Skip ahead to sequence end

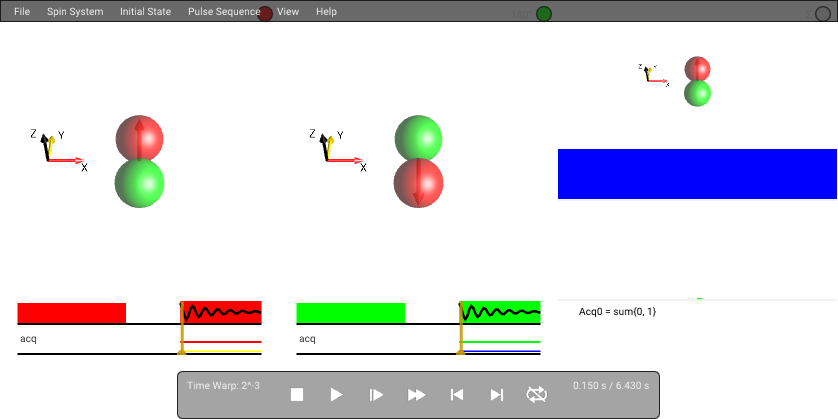point(497,395)
